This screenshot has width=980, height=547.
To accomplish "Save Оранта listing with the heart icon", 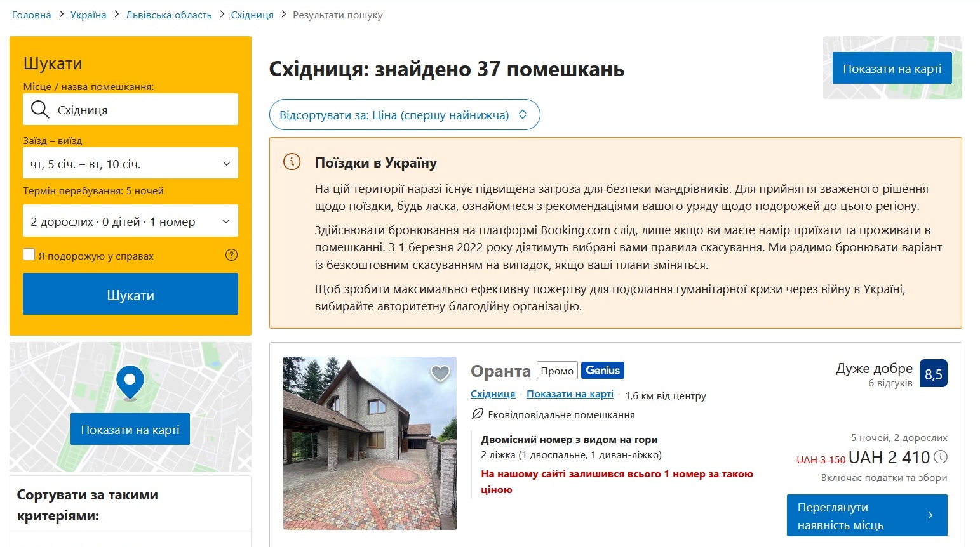I will [439, 374].
